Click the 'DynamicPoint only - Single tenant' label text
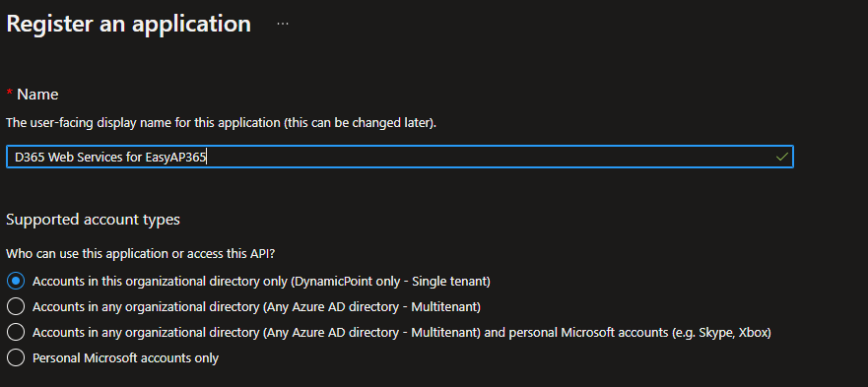Screen dimensions: 868x387 [x=391, y=282]
